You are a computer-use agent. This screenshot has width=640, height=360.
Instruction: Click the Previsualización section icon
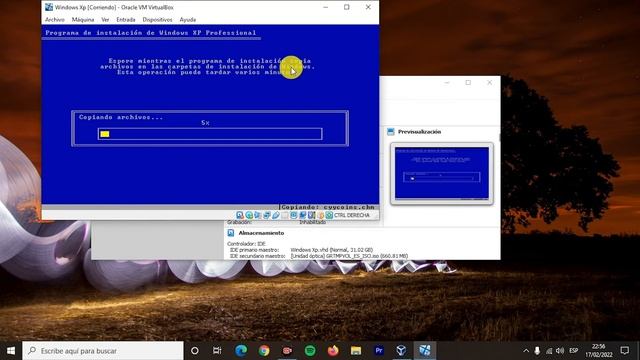coord(391,131)
